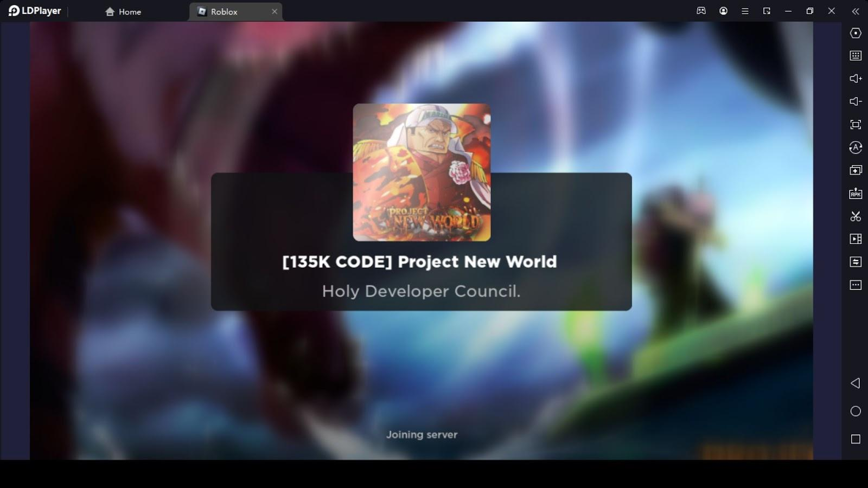Open the multi-instance plus icon

click(856, 170)
